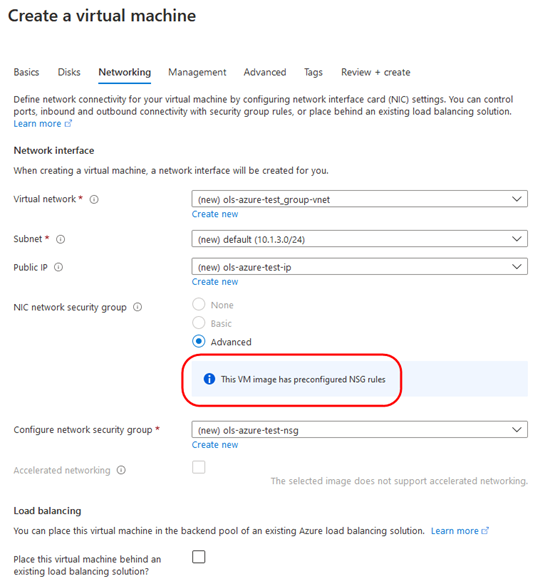Go to the Review + create tab
The height and width of the screenshot is (586, 550).
click(x=376, y=72)
